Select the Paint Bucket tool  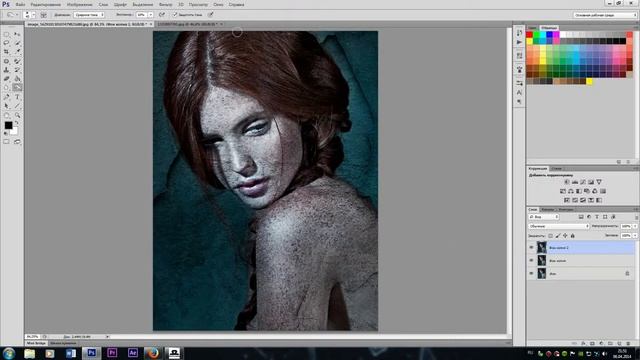pos(17,79)
